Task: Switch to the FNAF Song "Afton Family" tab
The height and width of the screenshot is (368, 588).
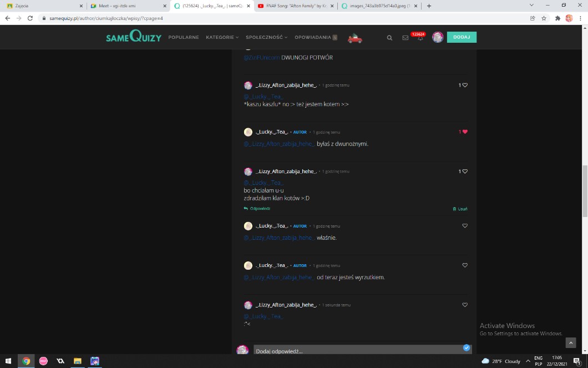Action: pyautogui.click(x=294, y=6)
